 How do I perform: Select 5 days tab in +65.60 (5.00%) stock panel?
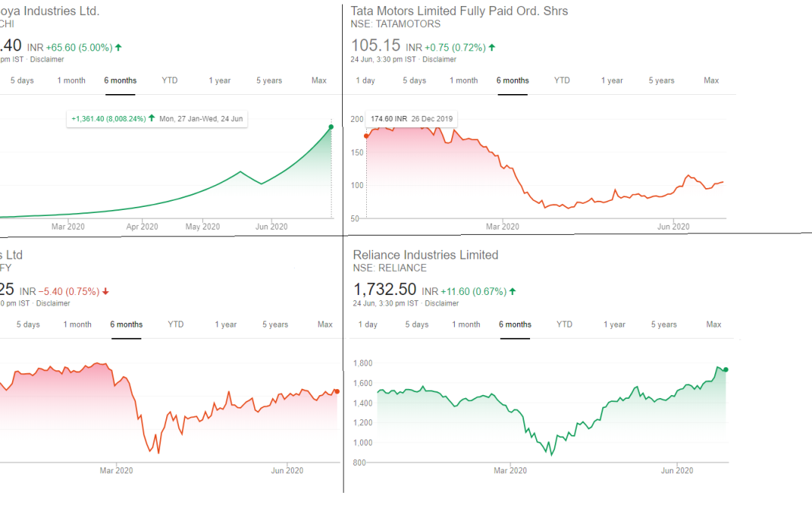click(22, 81)
